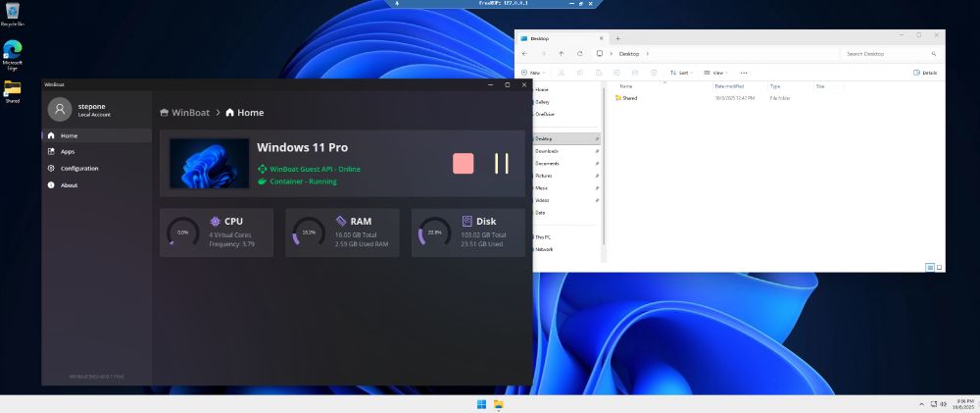Viewport: 980px width, 413px height.
Task: Click the Copy icon in Explorer toolbar
Action: [580, 73]
